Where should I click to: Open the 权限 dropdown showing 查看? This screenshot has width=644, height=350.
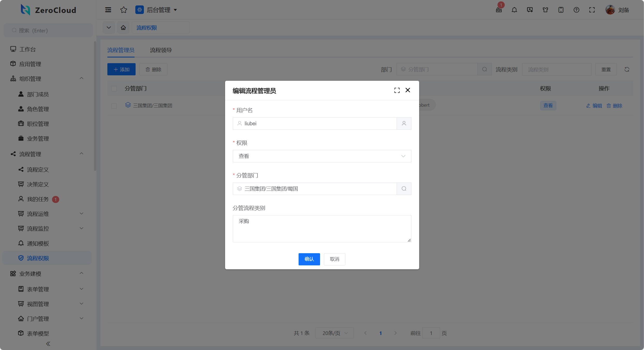tap(322, 156)
